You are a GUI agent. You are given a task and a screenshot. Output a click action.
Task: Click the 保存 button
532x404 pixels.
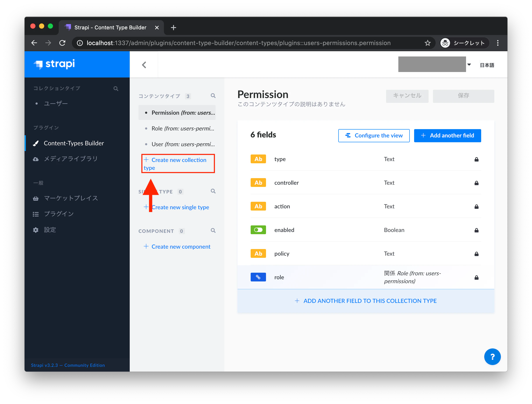463,96
